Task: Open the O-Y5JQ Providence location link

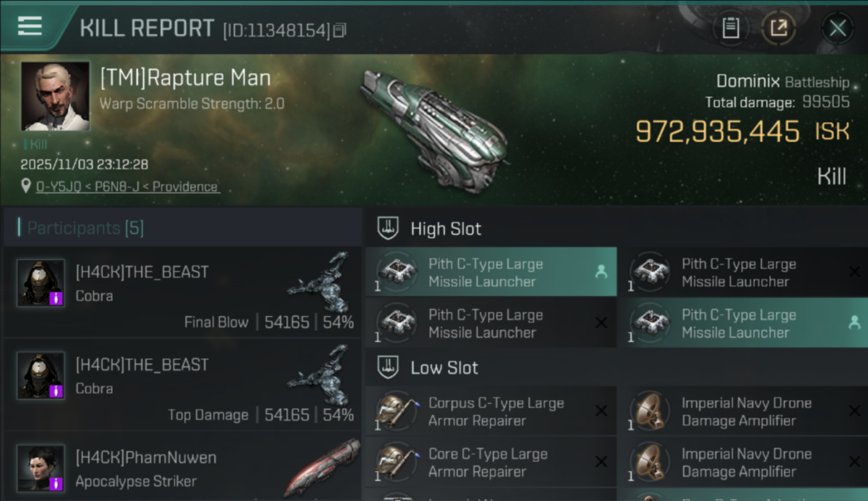Action: (x=127, y=186)
